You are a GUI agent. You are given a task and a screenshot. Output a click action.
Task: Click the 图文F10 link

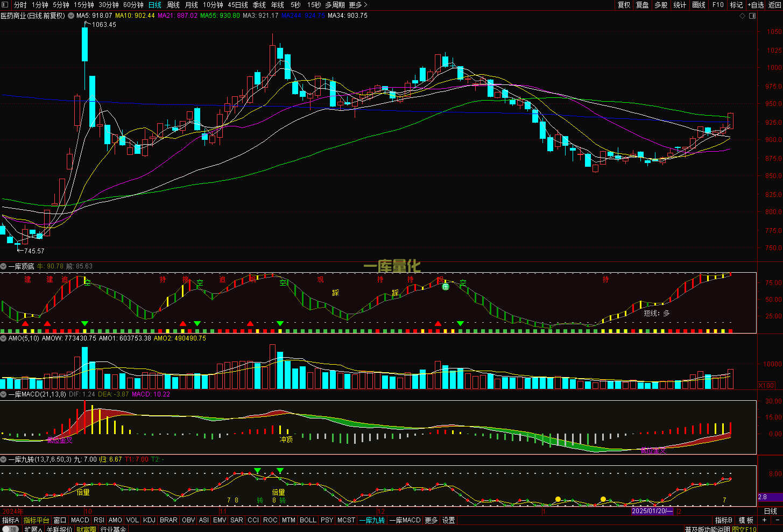744,529
